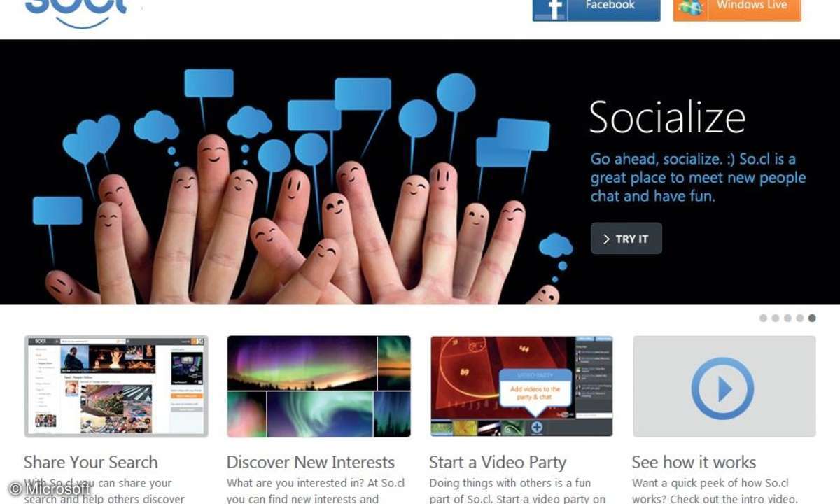Click the Windows Live sign-in button
The height and width of the screenshot is (504, 840).
[737, 10]
